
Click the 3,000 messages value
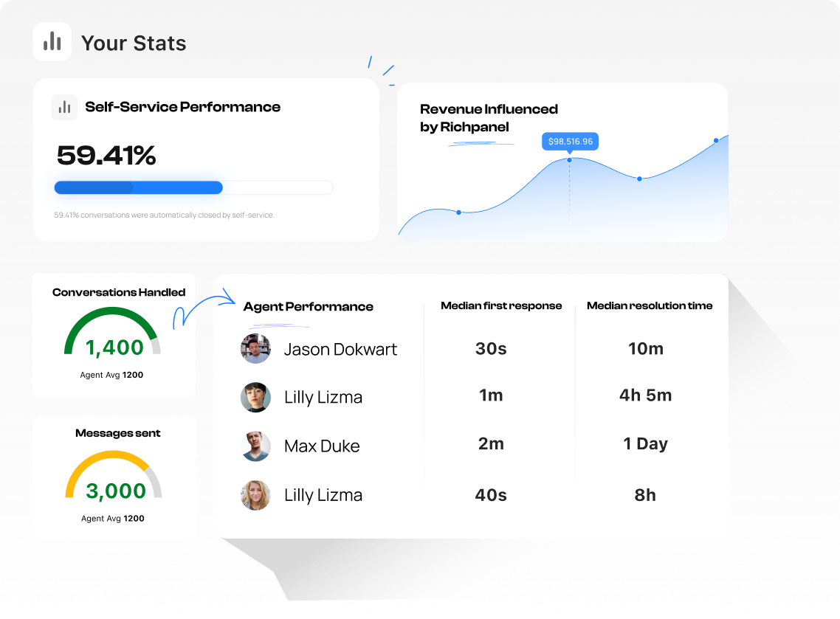[116, 491]
